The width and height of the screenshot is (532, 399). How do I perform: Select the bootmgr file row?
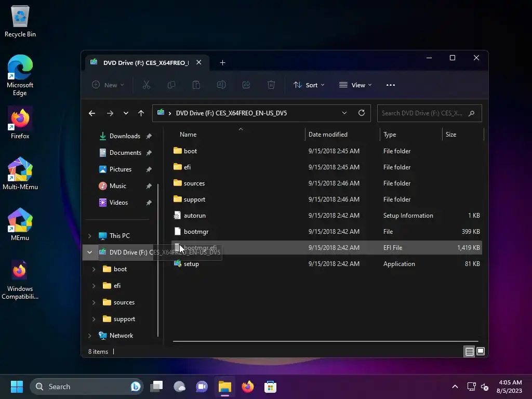point(327,231)
